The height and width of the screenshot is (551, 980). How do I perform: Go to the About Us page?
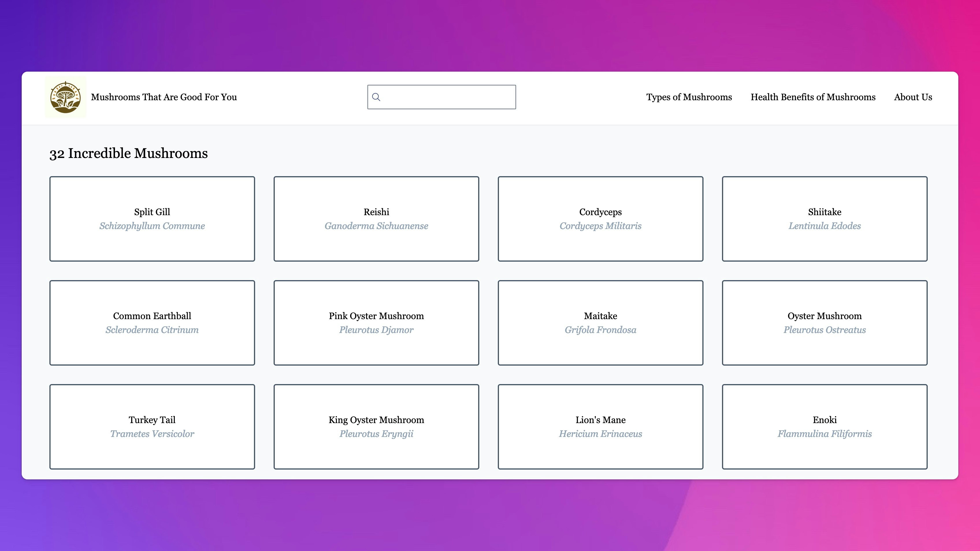coord(913,97)
